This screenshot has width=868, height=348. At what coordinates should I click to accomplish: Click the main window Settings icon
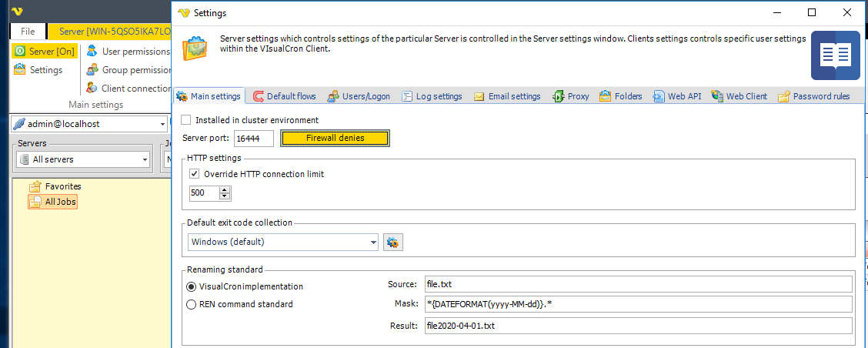[x=20, y=70]
